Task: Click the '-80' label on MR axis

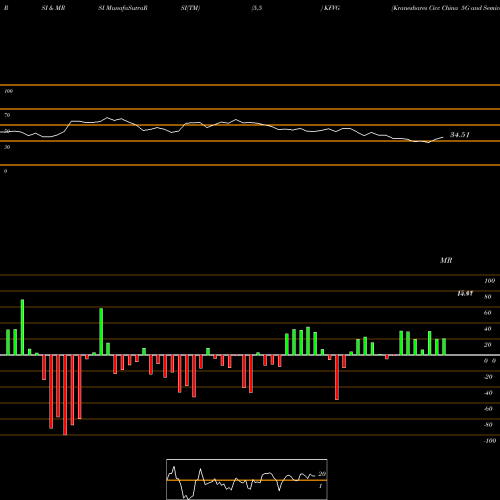Action: tap(488, 425)
